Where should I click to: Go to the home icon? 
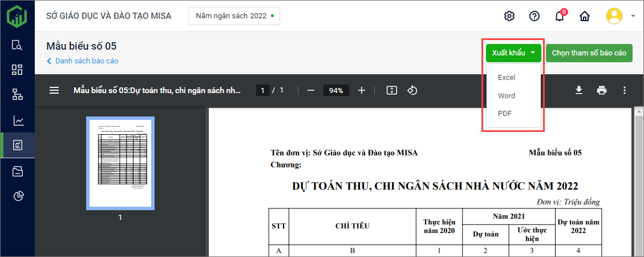pyautogui.click(x=585, y=16)
